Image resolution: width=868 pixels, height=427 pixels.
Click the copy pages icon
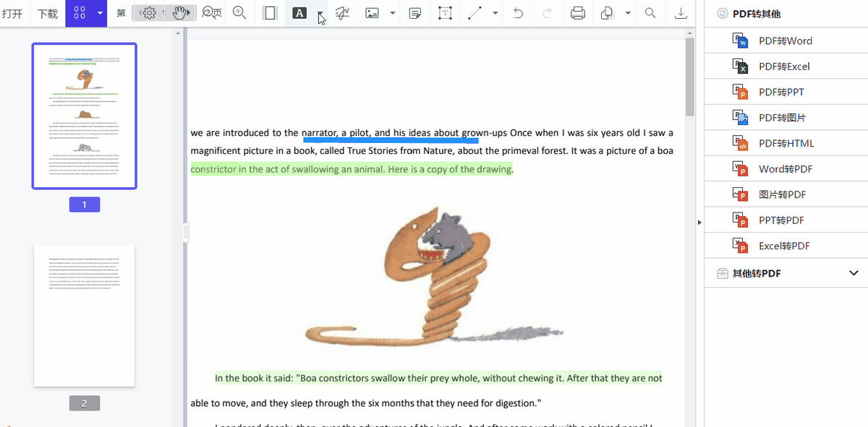tap(608, 13)
